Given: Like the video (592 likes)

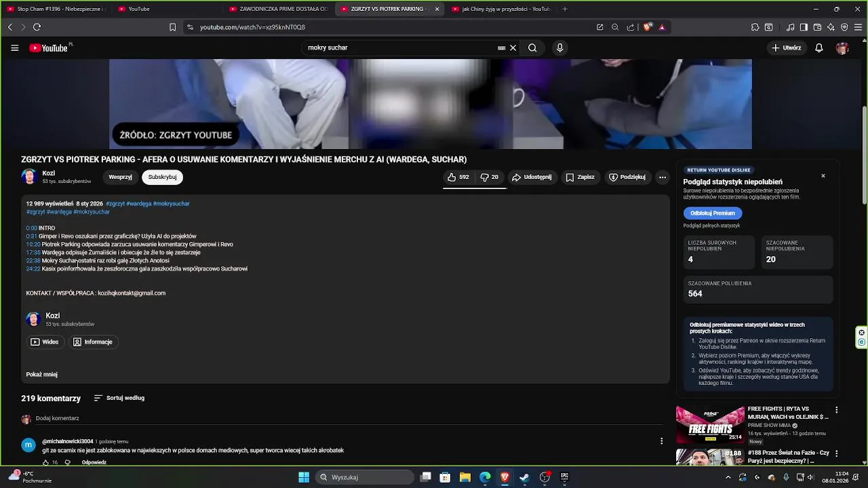Looking at the screenshot, I should tap(458, 177).
